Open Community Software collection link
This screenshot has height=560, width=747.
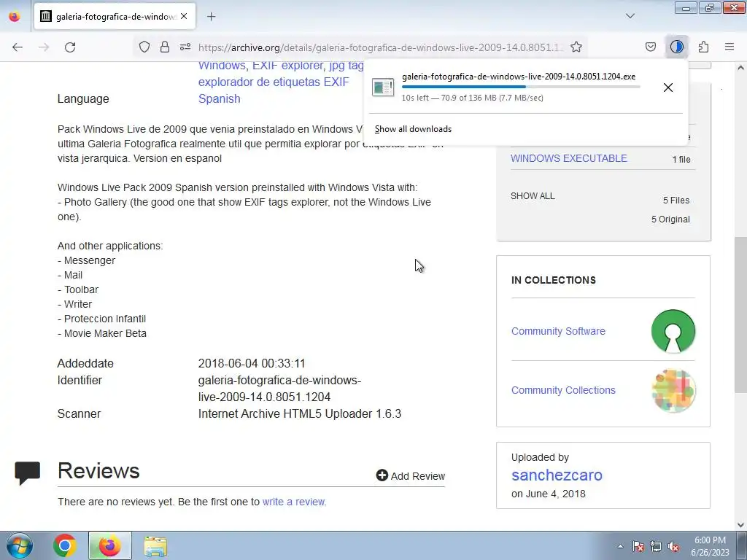(558, 331)
